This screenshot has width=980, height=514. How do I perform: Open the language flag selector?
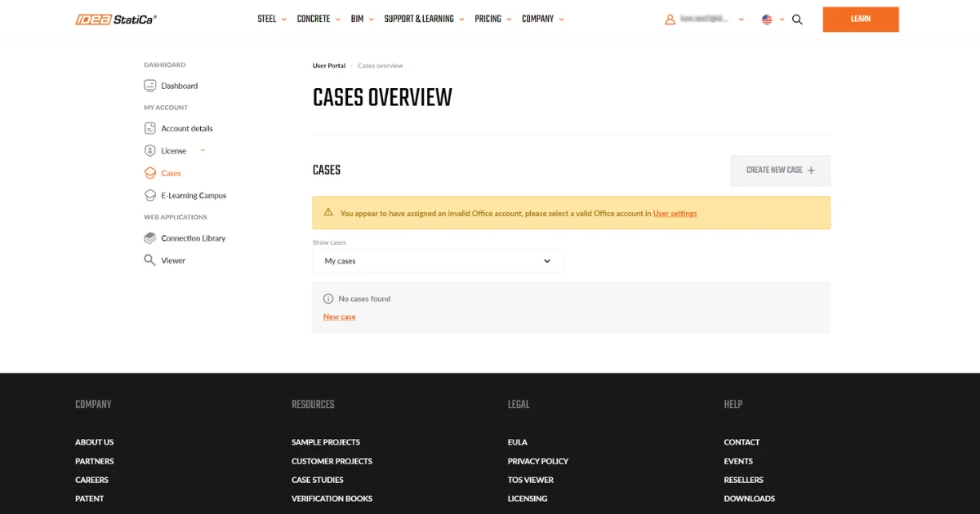click(773, 20)
